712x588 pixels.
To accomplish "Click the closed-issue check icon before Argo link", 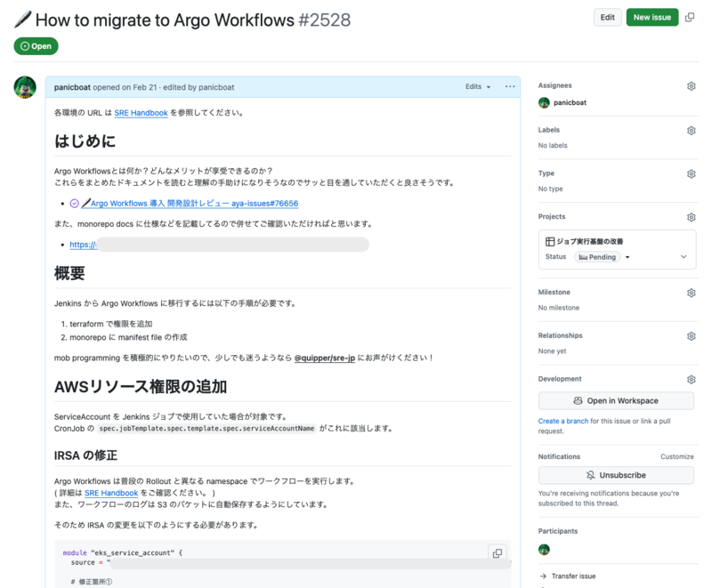I will tap(75, 203).
